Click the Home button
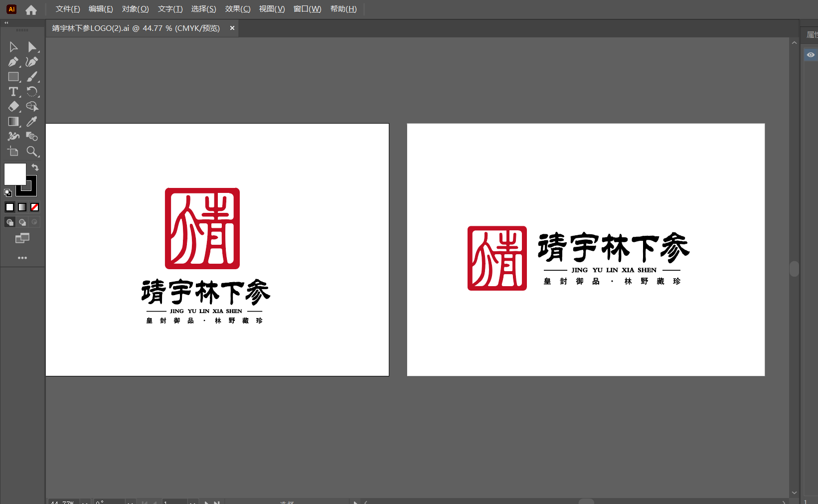Screen dimensions: 818x504 (x=31, y=9)
